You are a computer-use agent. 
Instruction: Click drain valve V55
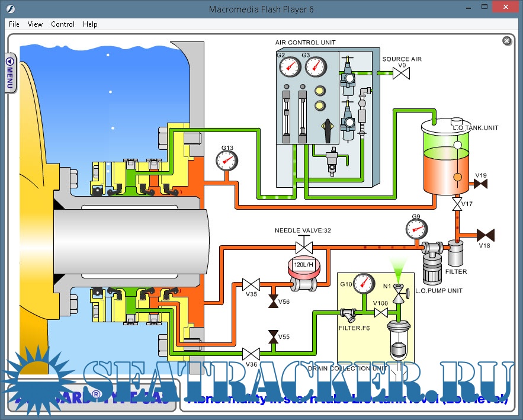coord(273,336)
